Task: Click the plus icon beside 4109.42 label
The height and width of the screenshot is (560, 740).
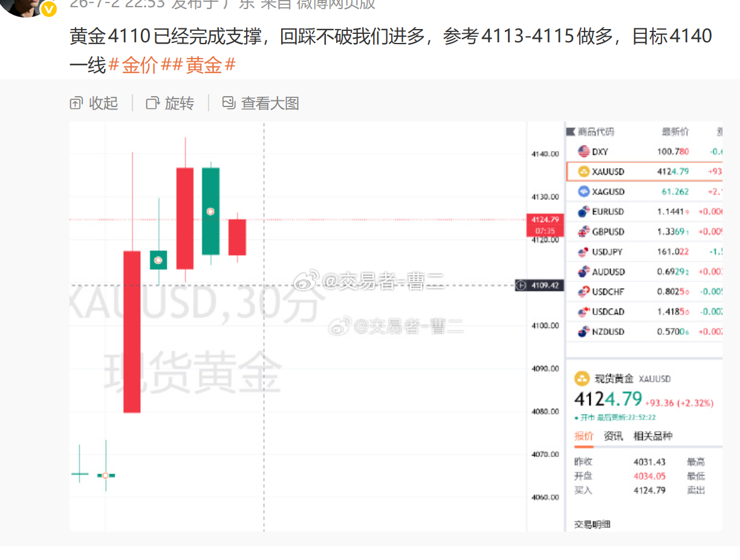Action: point(521,285)
